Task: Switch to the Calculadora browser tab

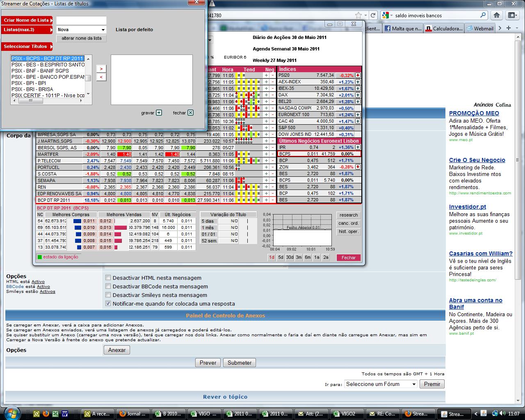Action: tap(444, 28)
